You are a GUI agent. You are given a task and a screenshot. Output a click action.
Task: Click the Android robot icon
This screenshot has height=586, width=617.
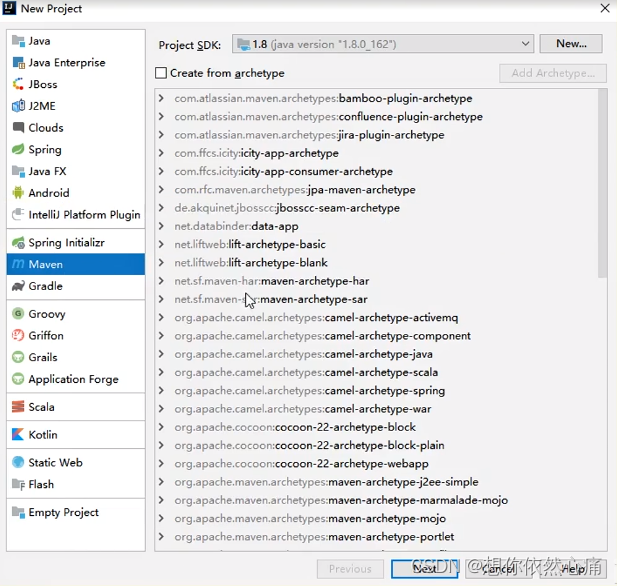point(18,193)
